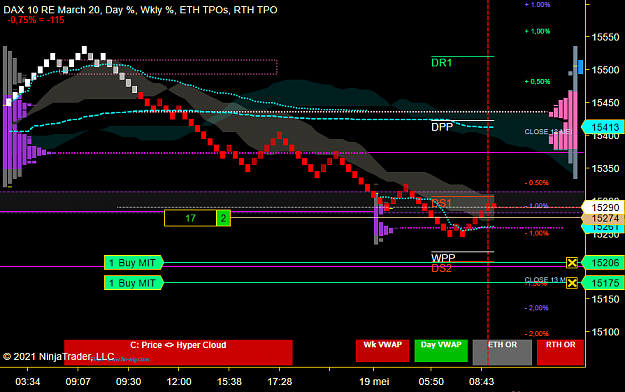Click the blue - 2,00% level label
The height and width of the screenshot is (392, 625).
(x=537, y=308)
